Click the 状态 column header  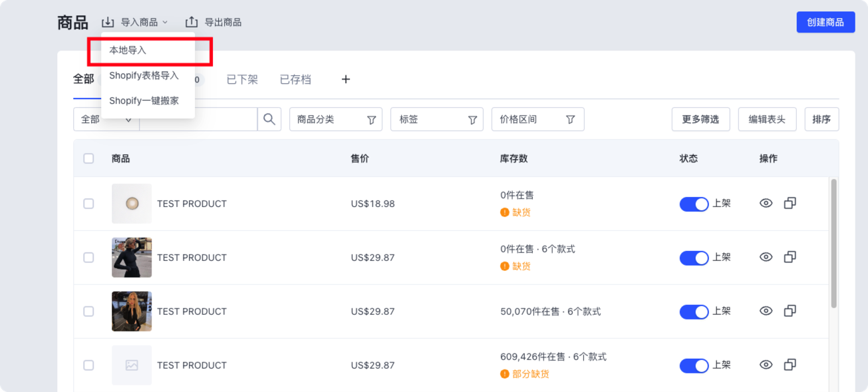point(689,158)
